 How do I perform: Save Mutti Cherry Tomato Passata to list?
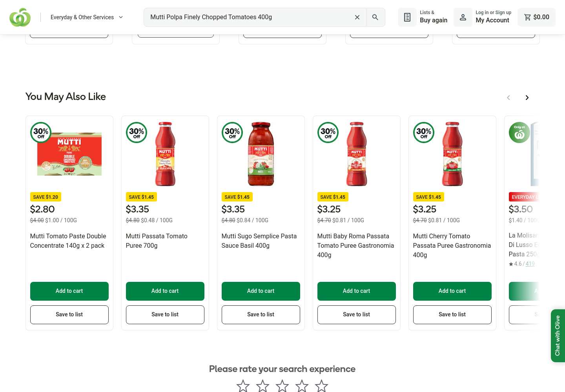pos(452,315)
